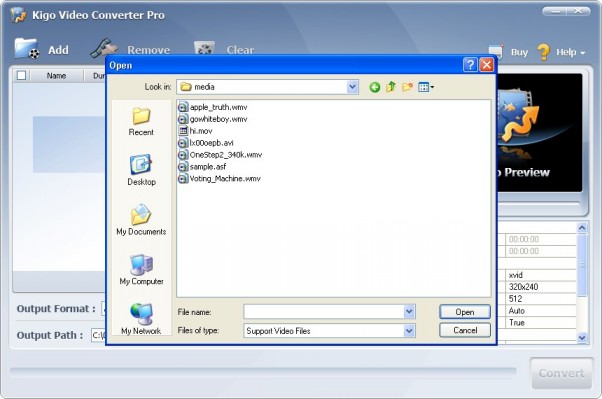Go to Desktop in places bar
This screenshot has height=399, width=602.
pos(141,170)
